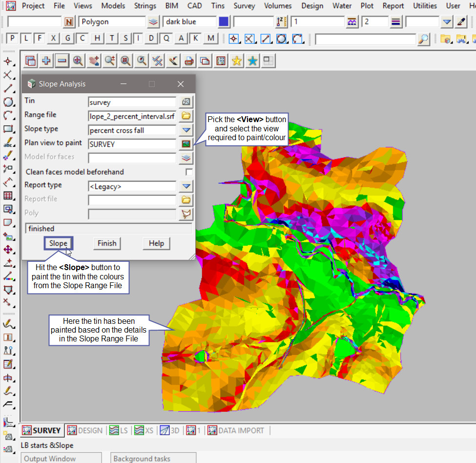Click the printer icon in view toolbar
The image size is (476, 463).
[189, 61]
